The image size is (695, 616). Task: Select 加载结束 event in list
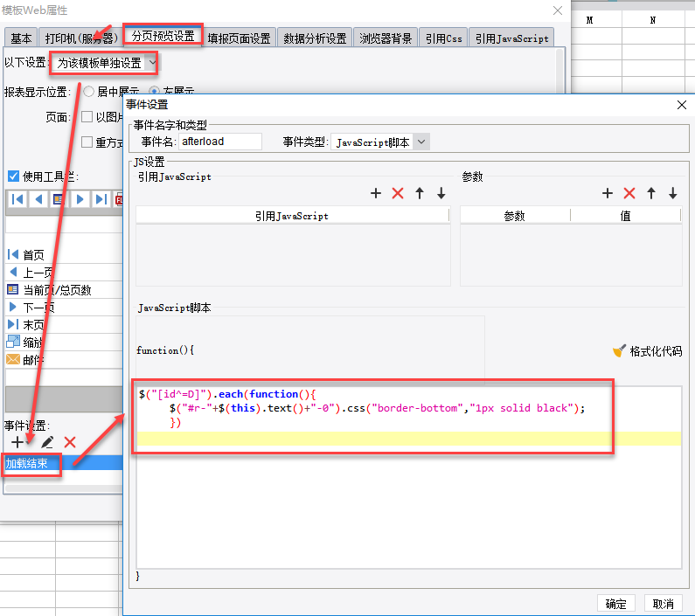pyautogui.click(x=63, y=463)
